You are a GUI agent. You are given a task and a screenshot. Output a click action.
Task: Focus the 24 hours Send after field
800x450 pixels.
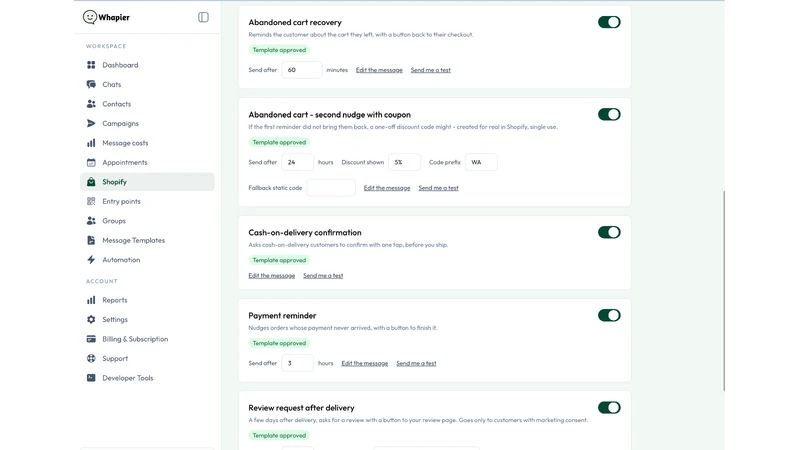click(297, 162)
